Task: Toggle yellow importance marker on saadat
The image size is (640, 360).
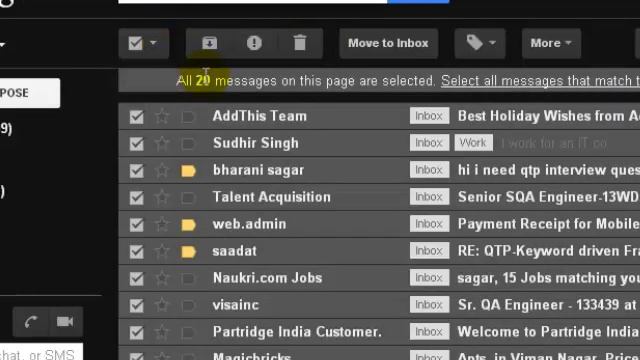Action: pyautogui.click(x=188, y=252)
